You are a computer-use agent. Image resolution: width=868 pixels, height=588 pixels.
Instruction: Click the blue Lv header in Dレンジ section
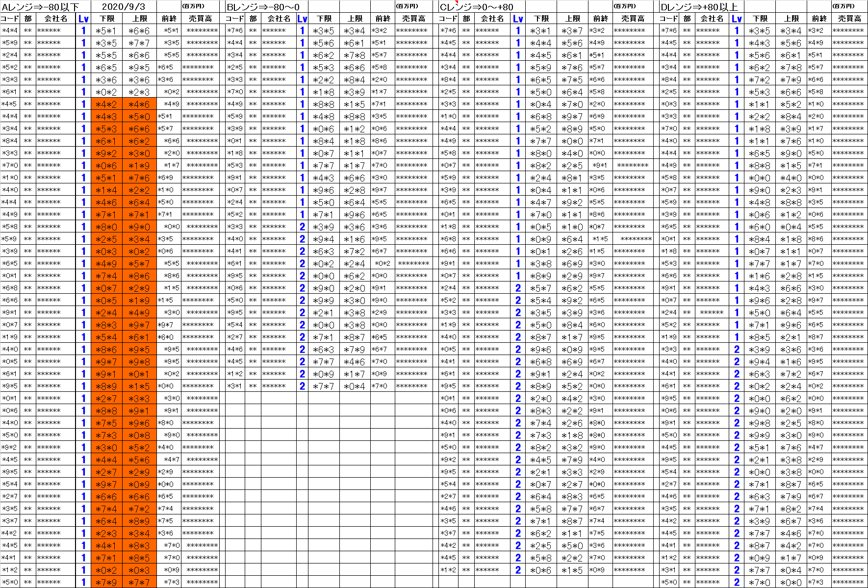tap(737, 19)
